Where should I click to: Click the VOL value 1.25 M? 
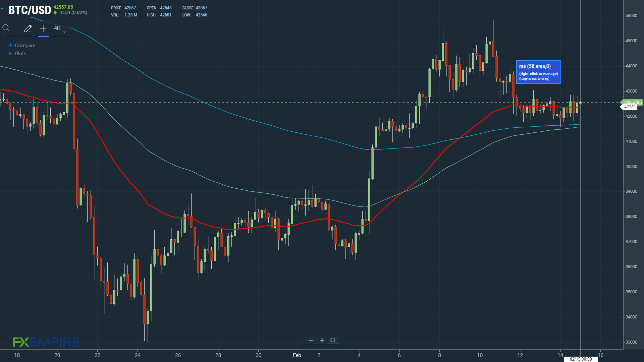(x=131, y=15)
